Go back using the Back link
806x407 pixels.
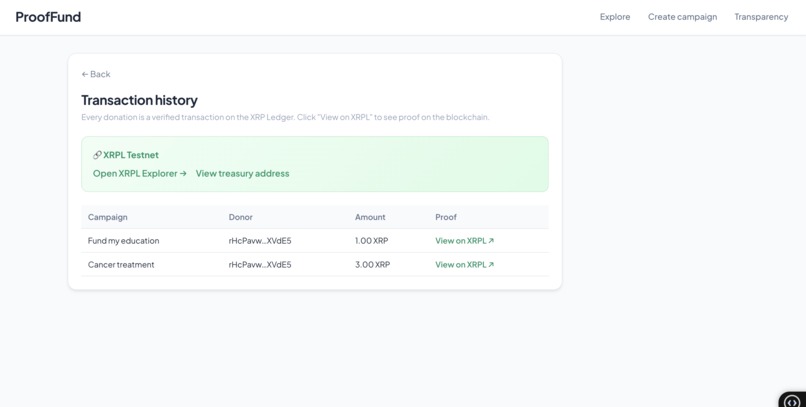(96, 74)
